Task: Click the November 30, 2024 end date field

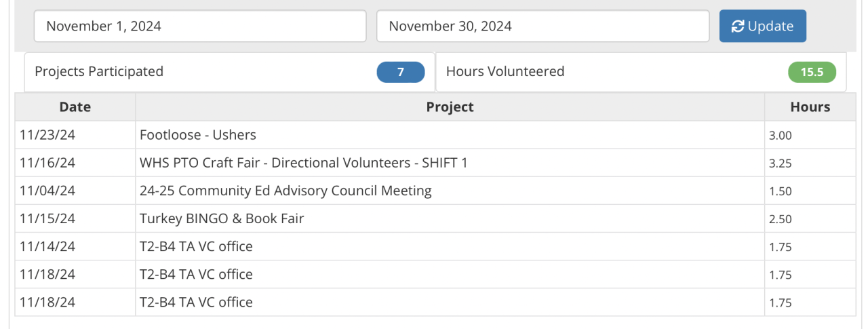Action: pos(542,26)
